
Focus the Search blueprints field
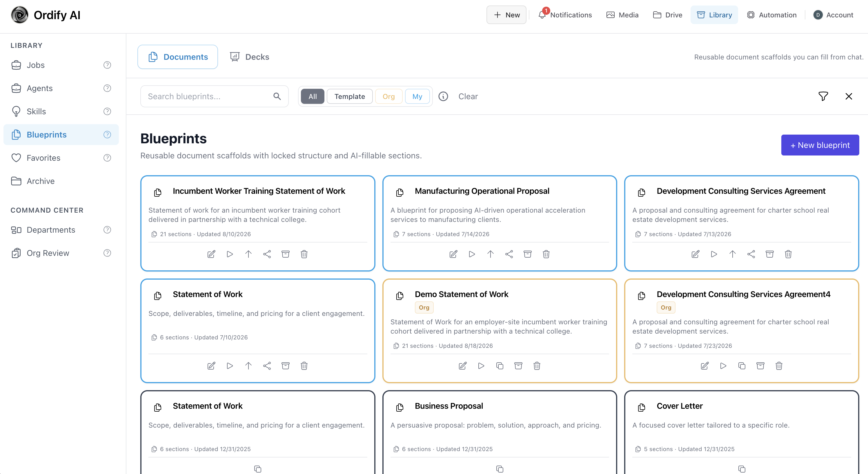tap(214, 96)
